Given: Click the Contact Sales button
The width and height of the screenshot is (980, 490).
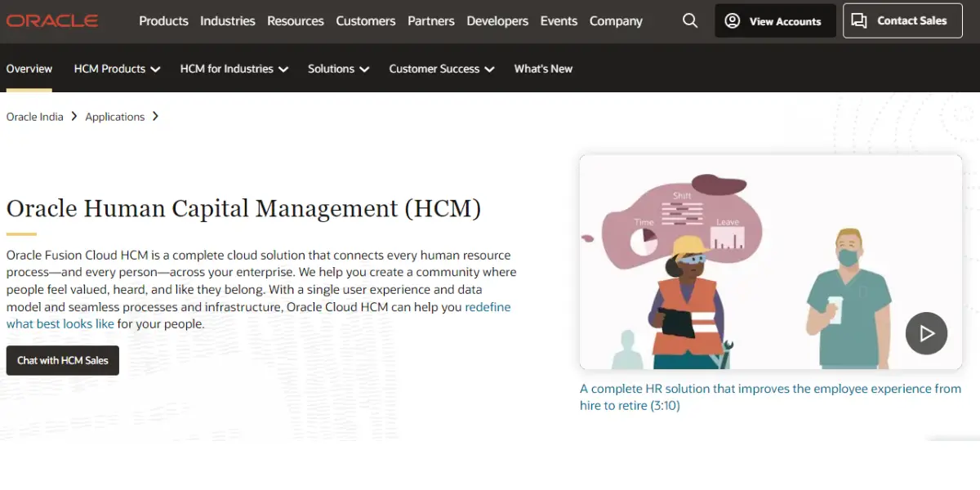Looking at the screenshot, I should point(902,21).
